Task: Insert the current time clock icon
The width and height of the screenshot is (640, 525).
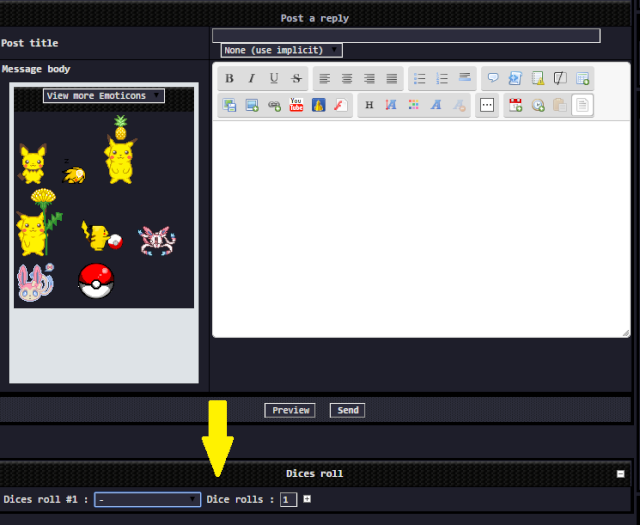Action: (x=538, y=105)
